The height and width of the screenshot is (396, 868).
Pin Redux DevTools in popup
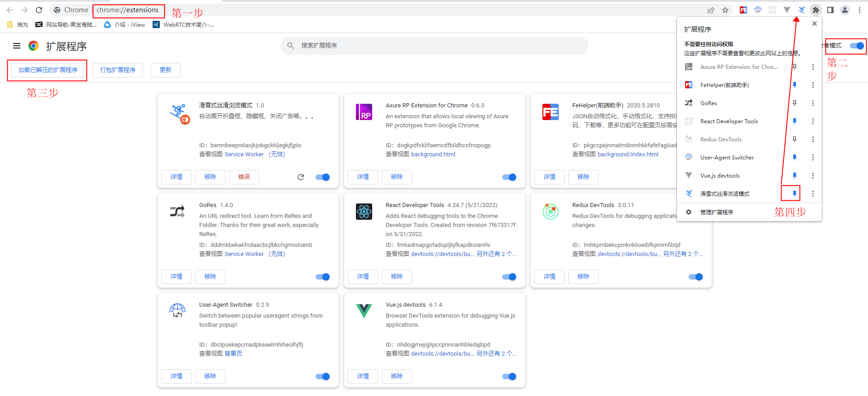pos(795,139)
